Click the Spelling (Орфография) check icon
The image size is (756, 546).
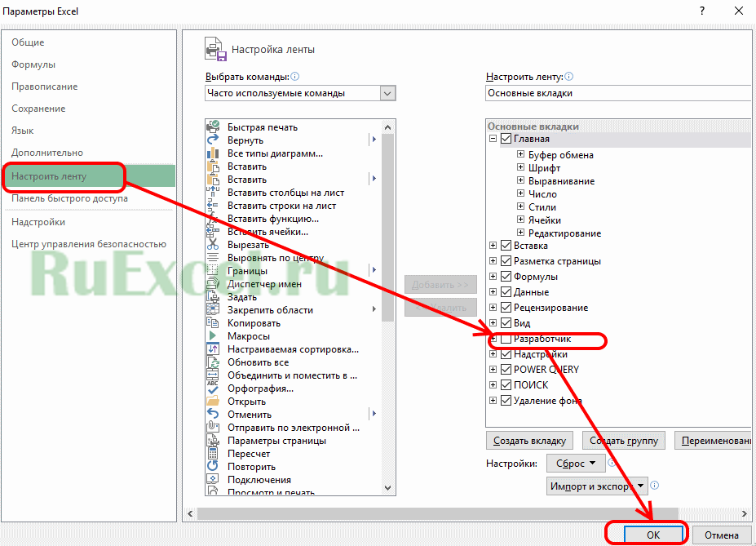213,388
